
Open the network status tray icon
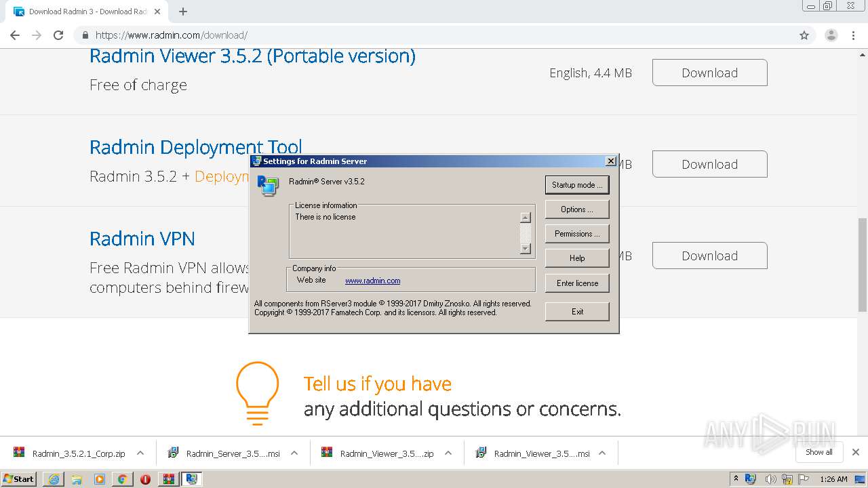click(x=787, y=479)
